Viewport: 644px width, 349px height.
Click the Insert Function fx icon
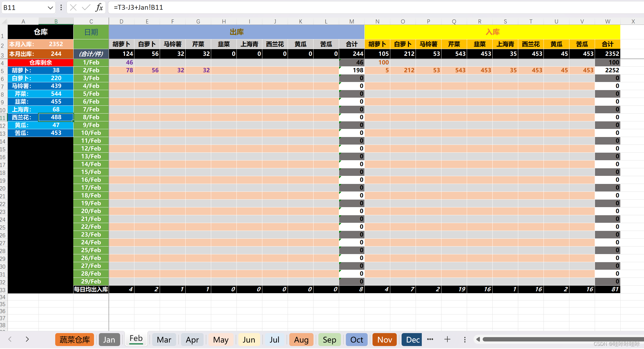(99, 7)
